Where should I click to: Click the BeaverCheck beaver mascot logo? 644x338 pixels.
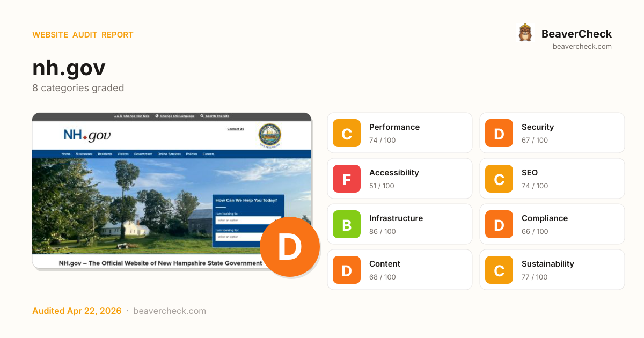[x=525, y=33]
